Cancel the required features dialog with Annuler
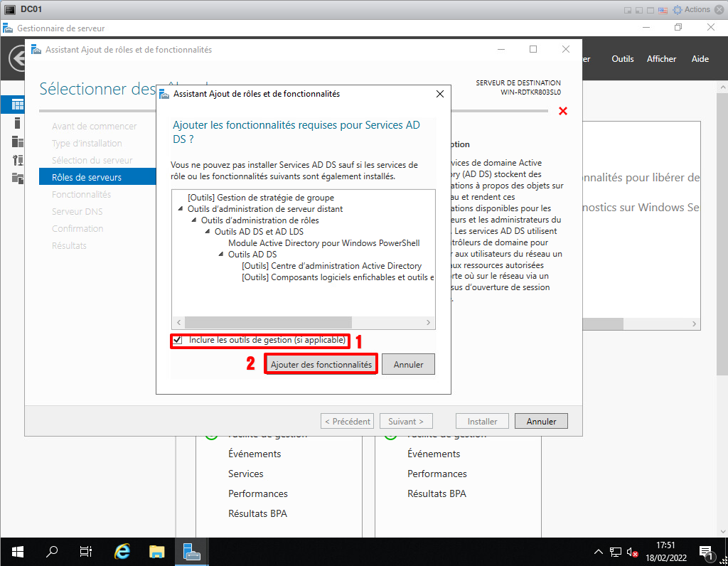 (408, 364)
